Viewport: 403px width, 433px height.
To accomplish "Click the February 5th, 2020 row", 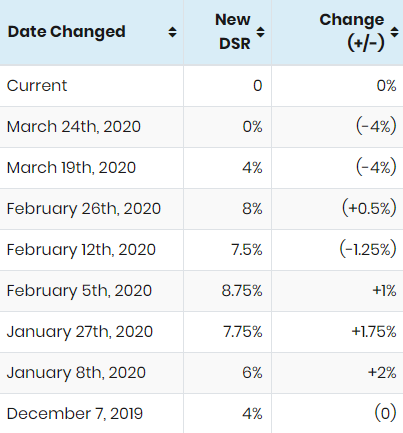I will [201, 291].
